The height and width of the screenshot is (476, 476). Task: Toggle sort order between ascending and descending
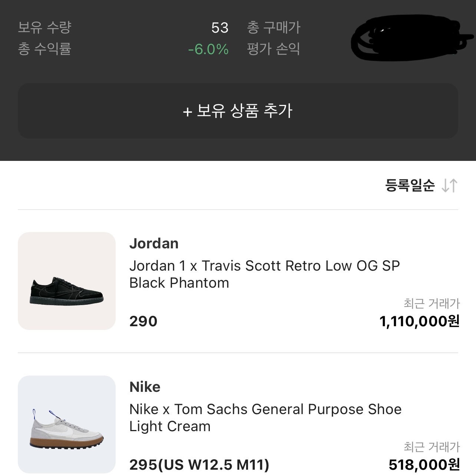click(449, 186)
